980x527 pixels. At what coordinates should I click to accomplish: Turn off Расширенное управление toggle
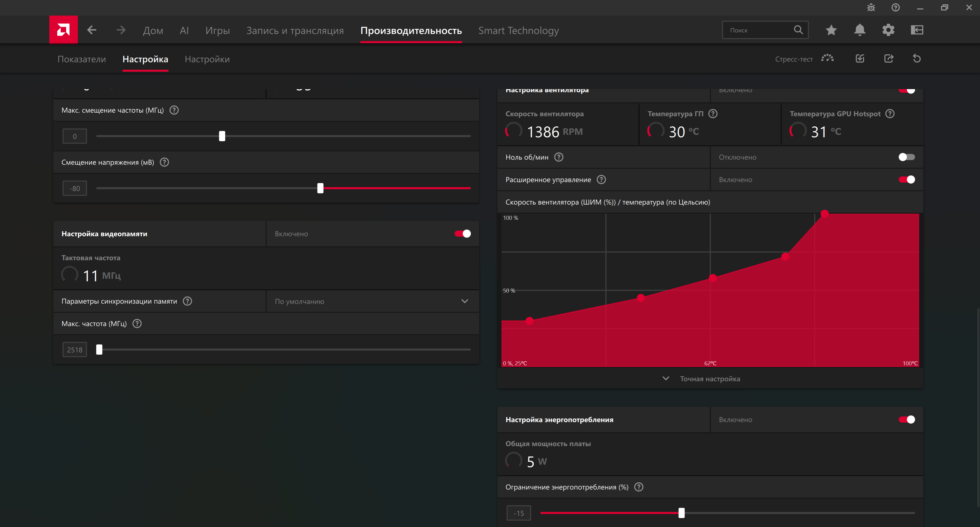coord(906,179)
